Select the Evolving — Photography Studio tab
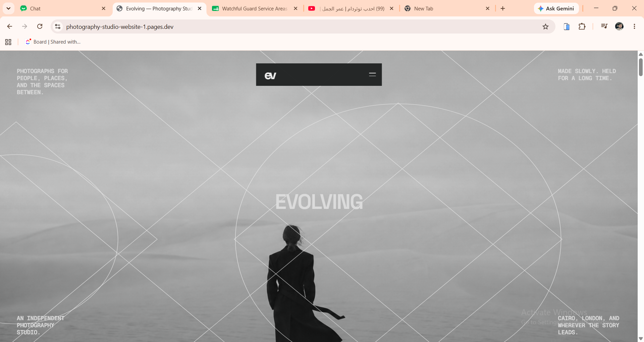 point(159,8)
